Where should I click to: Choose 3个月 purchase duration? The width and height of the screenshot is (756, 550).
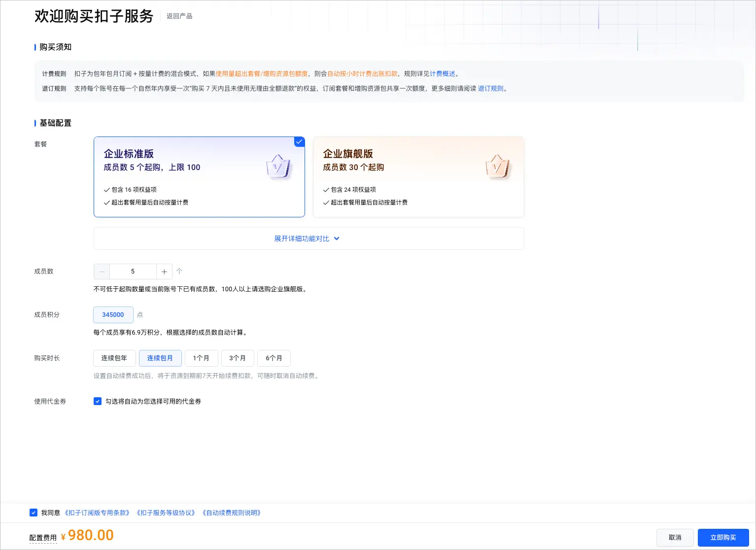pos(238,358)
